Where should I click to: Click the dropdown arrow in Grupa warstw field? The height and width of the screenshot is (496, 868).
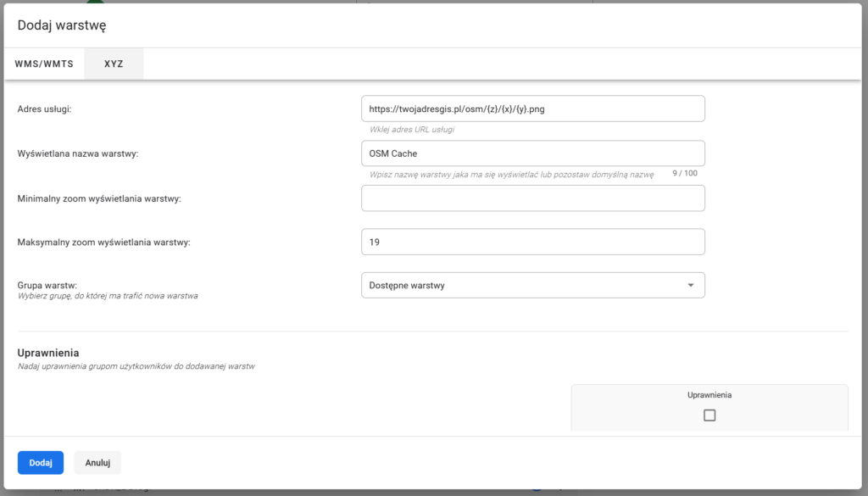pos(690,286)
